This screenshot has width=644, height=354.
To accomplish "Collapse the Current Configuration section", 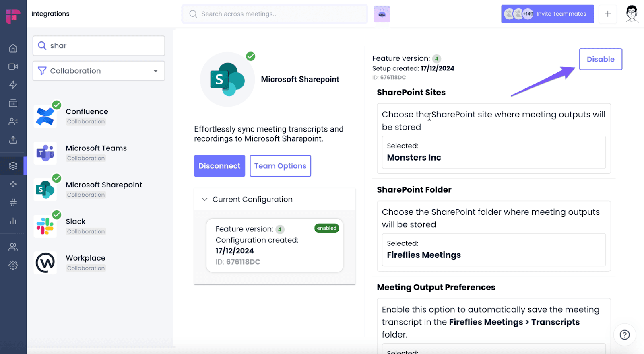I will [x=204, y=200].
